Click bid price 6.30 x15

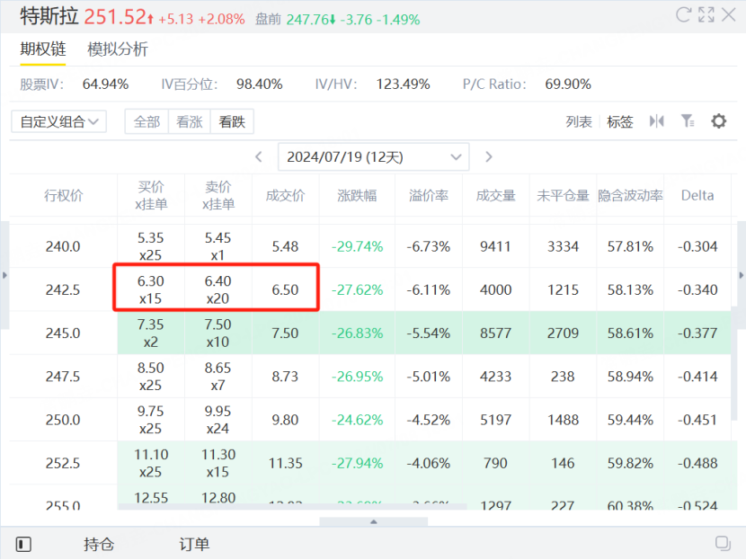click(x=151, y=289)
